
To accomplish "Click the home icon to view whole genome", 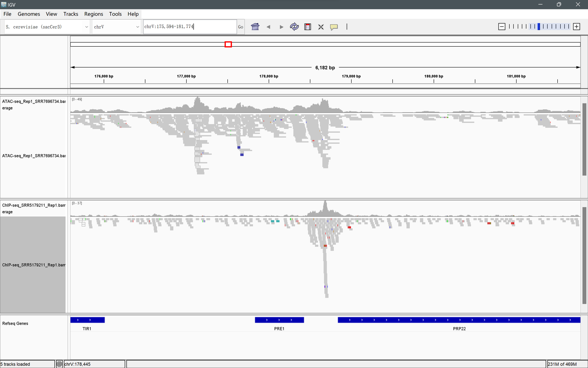I will pyautogui.click(x=254, y=27).
